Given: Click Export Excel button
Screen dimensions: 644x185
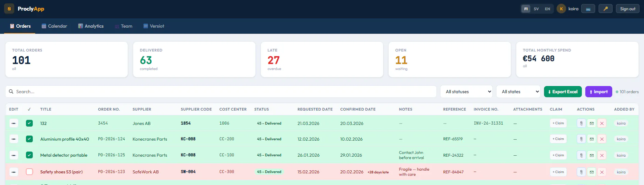Looking at the screenshot, I should click(563, 91).
